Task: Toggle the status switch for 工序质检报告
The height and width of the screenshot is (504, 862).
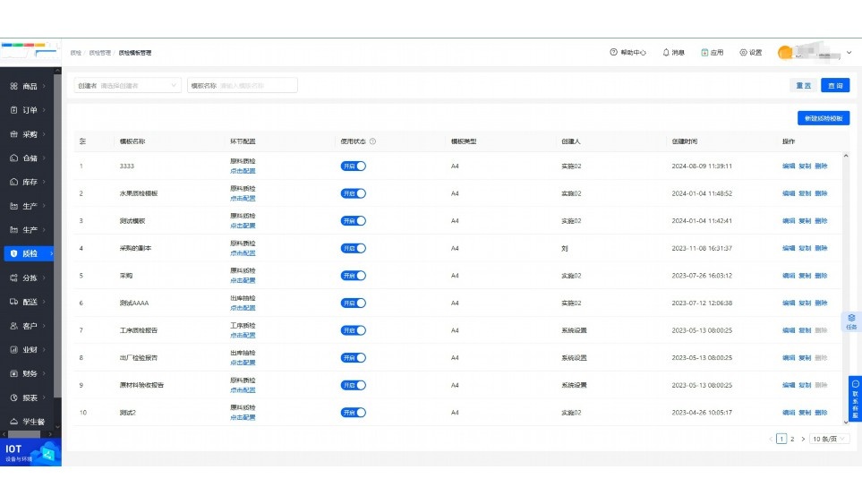Action: (354, 330)
